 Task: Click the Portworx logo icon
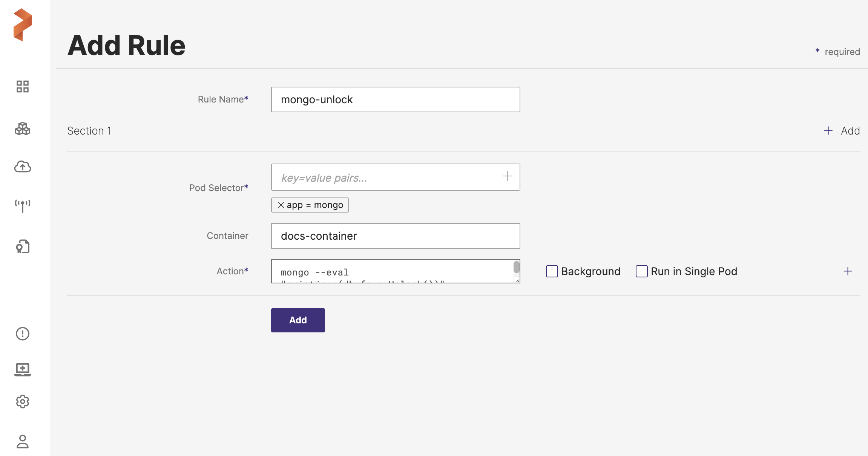(x=23, y=25)
